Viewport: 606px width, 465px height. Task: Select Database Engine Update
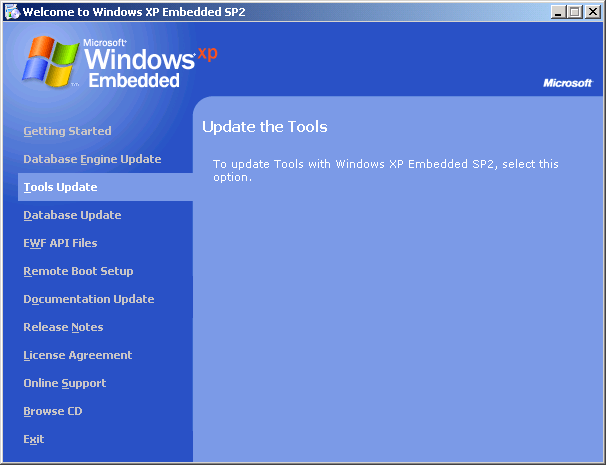click(x=92, y=159)
